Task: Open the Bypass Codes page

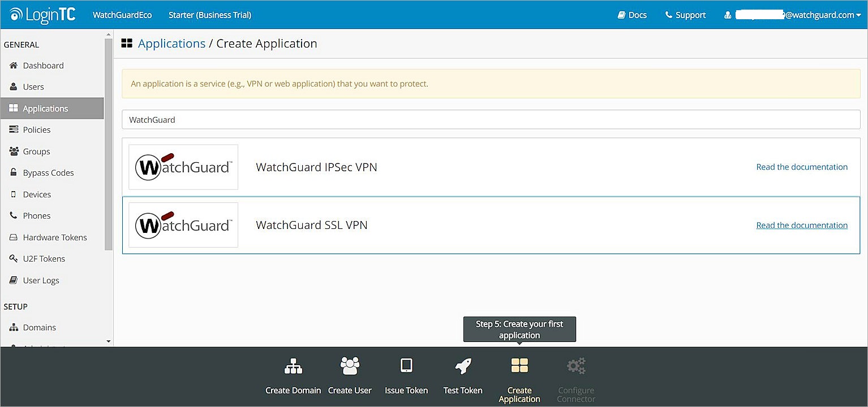Action: 48,172
